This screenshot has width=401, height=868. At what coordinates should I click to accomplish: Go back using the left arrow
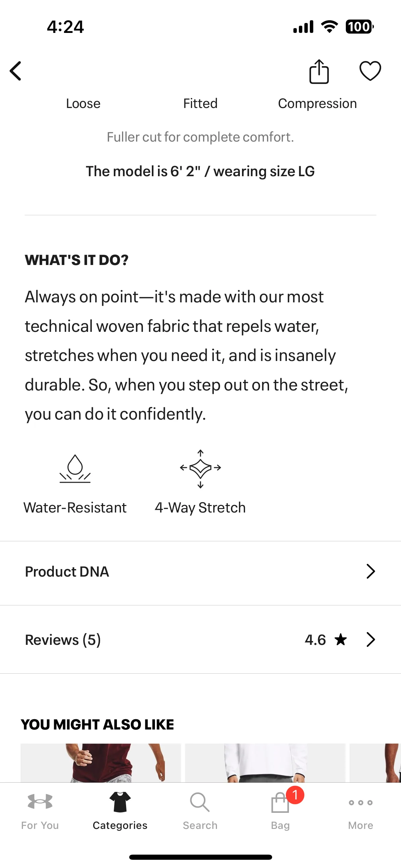click(x=16, y=71)
